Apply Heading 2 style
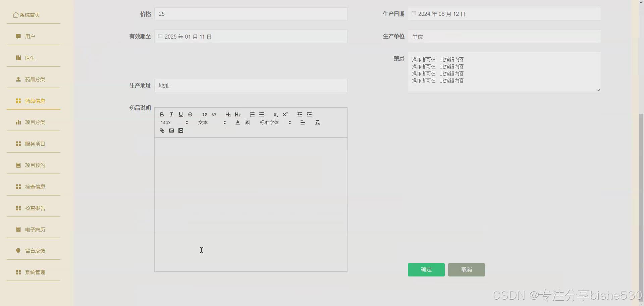The width and height of the screenshot is (644, 306). click(238, 114)
